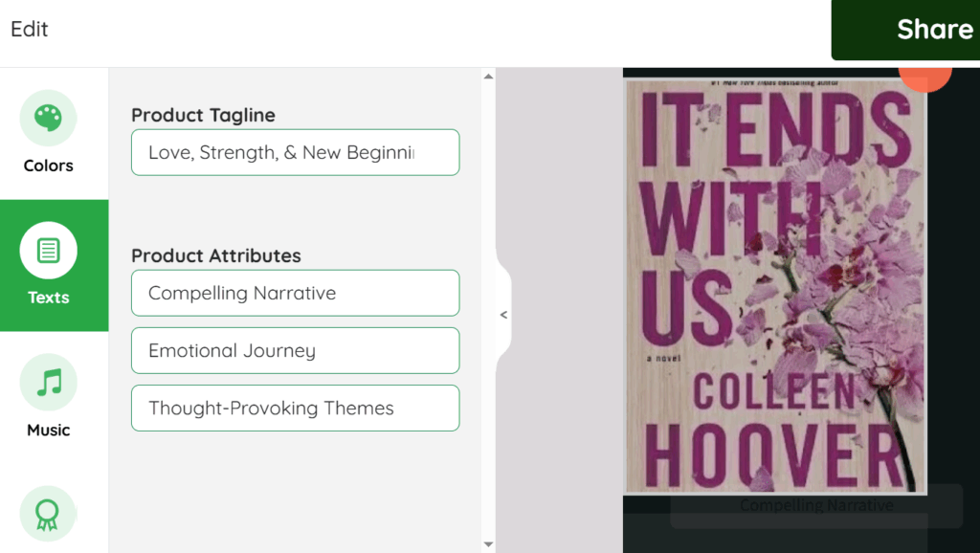980x553 pixels.
Task: Select the Texts document icon
Action: click(x=48, y=251)
